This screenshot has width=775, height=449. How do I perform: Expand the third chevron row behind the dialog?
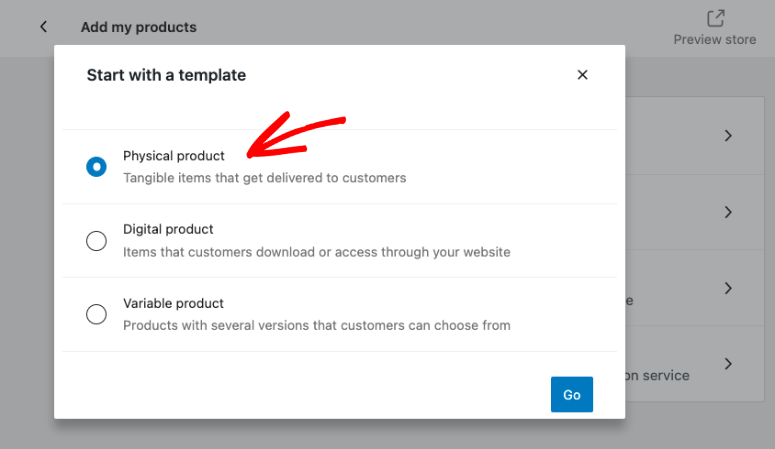pos(729,288)
